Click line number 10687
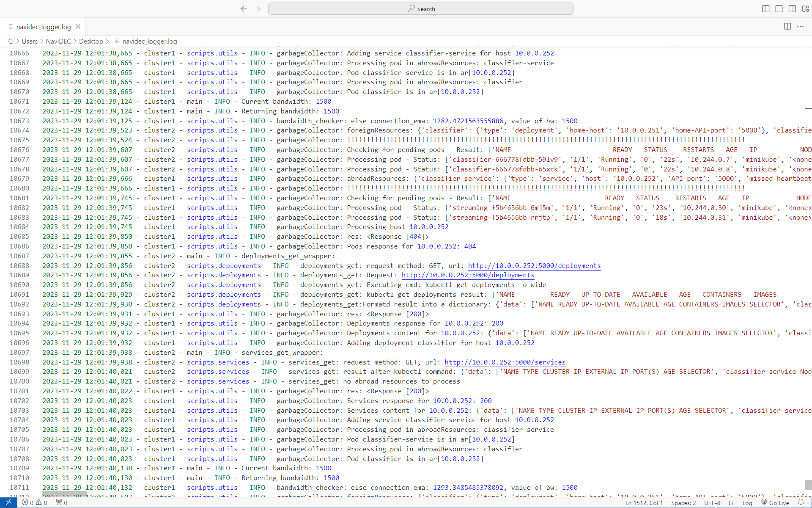The height and width of the screenshot is (508, 812). [19, 256]
